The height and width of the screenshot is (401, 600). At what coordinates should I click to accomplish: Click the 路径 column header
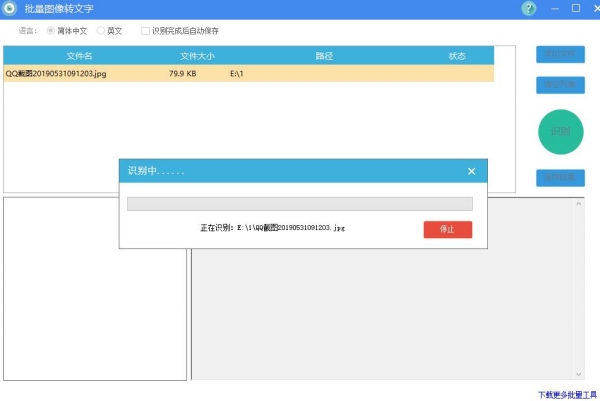tap(324, 56)
